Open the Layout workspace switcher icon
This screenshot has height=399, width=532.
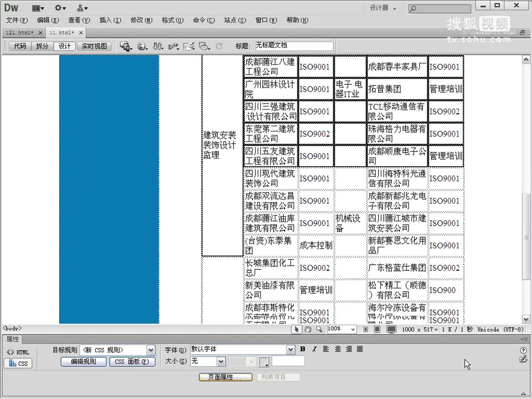pos(38,8)
